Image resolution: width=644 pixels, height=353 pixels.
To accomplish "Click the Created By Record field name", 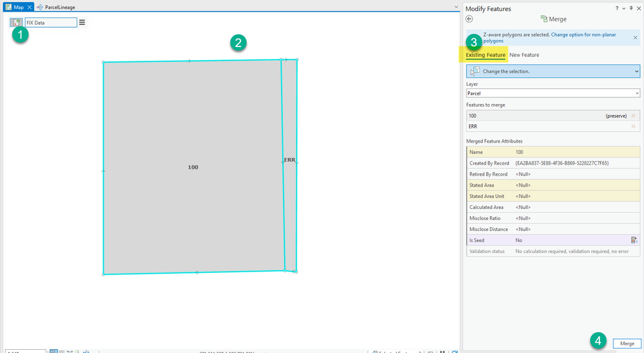I will coord(489,163).
